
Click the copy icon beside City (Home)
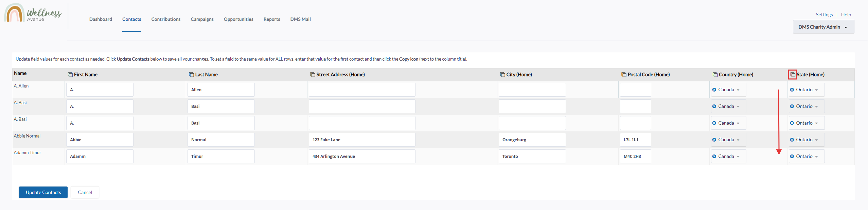click(x=502, y=75)
